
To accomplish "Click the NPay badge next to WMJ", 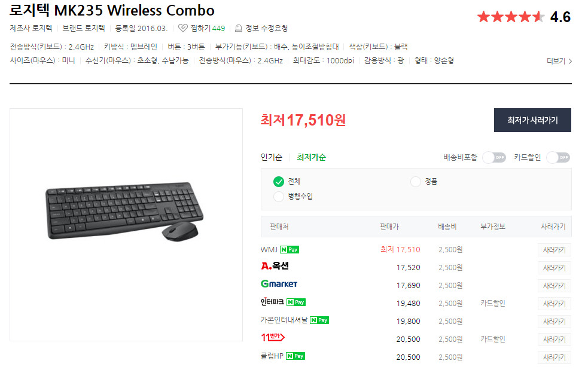I will [x=290, y=250].
